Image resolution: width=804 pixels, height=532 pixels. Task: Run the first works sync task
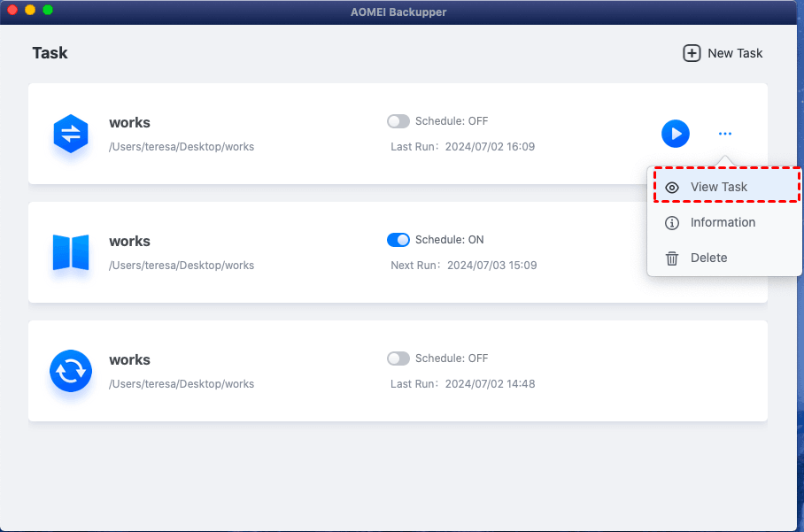pos(676,134)
